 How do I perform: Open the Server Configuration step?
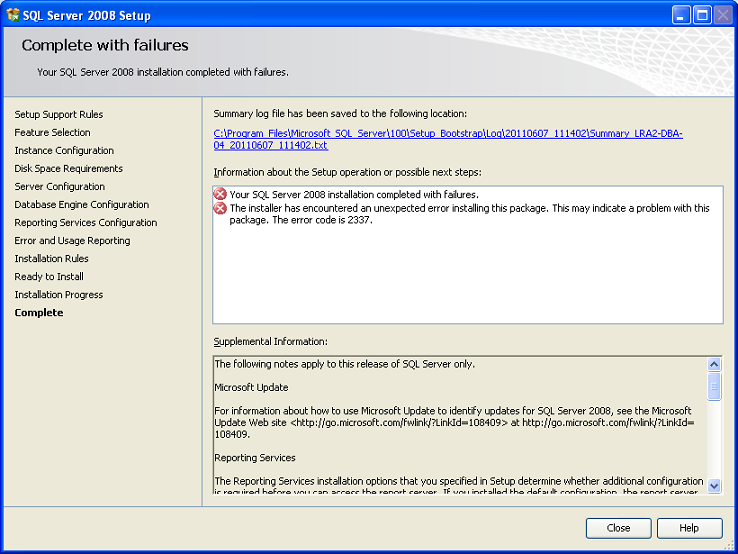tap(60, 186)
